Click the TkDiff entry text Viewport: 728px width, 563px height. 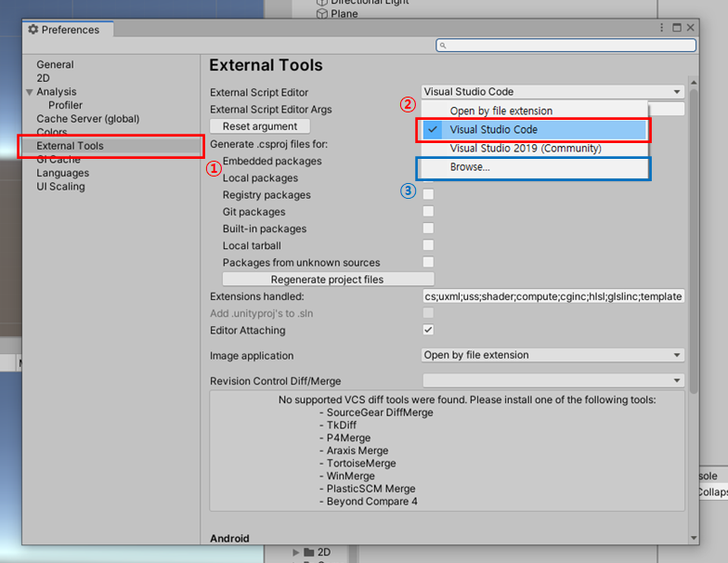[x=342, y=426]
